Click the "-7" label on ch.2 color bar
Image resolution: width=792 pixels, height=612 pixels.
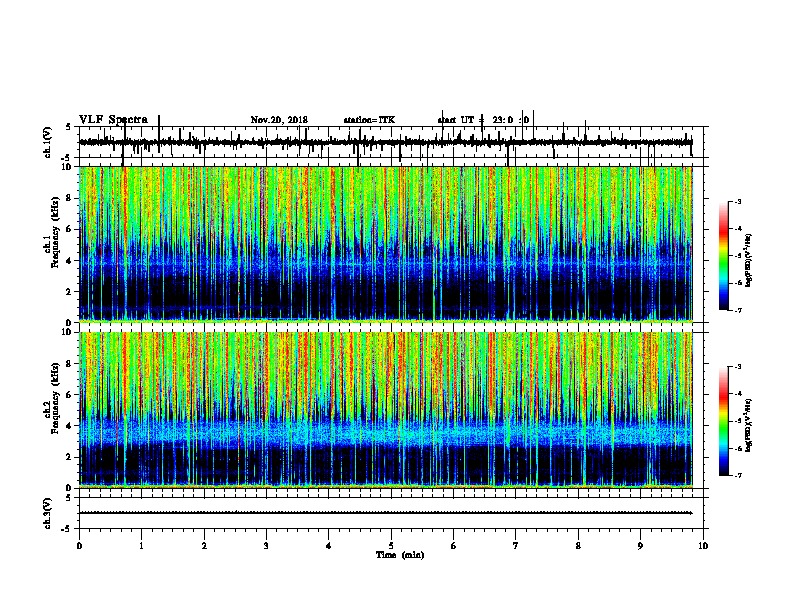(x=737, y=475)
